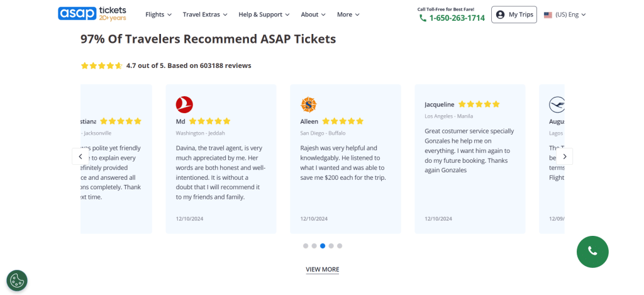
Task: Show next review with right arrow
Action: 565,157
